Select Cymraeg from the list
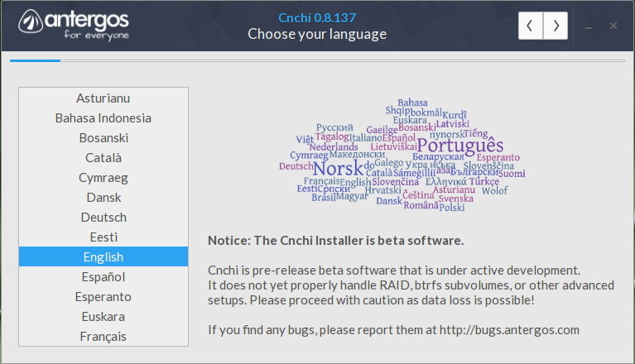The image size is (635, 364). 103,178
